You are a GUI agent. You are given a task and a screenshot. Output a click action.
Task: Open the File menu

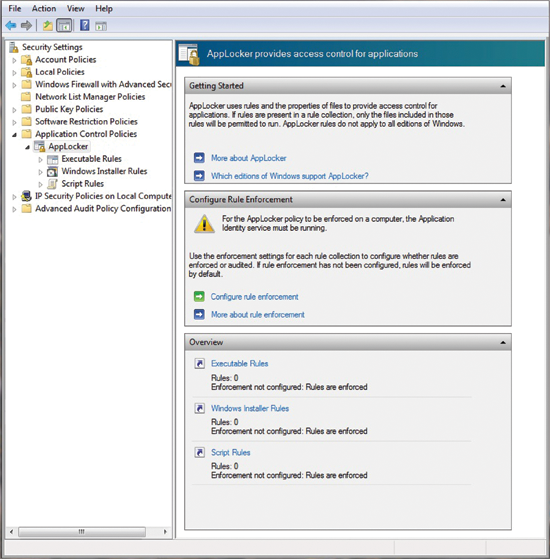click(x=15, y=8)
